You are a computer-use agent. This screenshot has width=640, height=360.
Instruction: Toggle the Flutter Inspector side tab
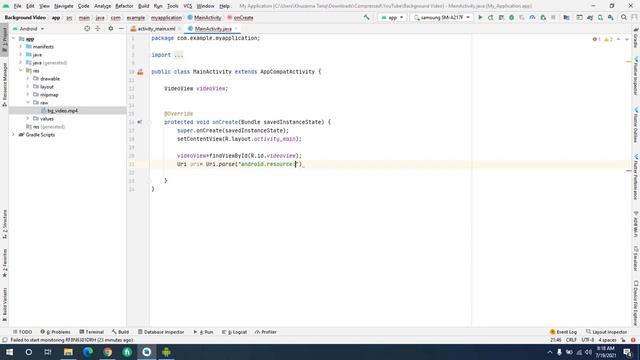tap(636, 76)
